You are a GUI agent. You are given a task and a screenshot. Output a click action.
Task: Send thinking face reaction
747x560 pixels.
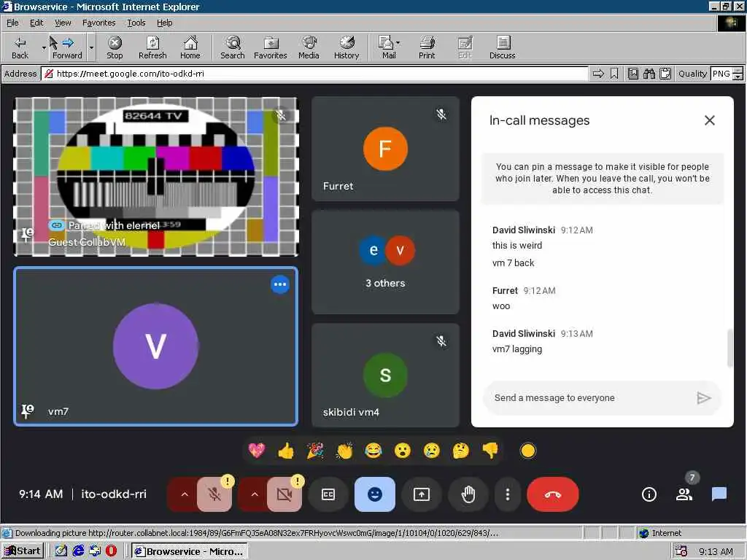coord(461,451)
